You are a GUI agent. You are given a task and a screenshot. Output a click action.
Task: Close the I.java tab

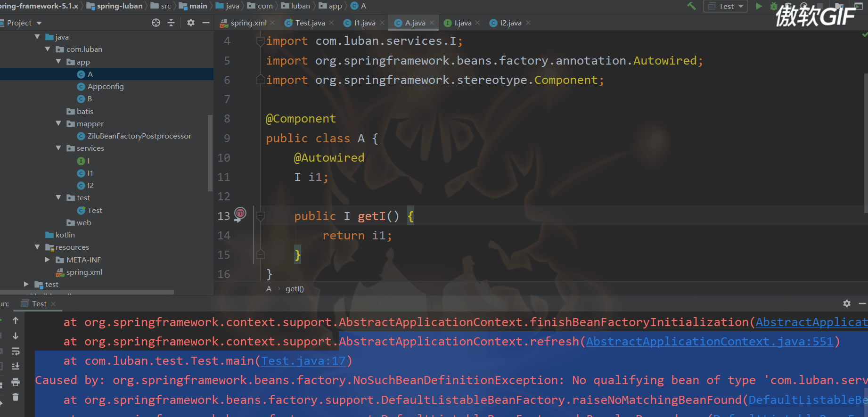478,23
